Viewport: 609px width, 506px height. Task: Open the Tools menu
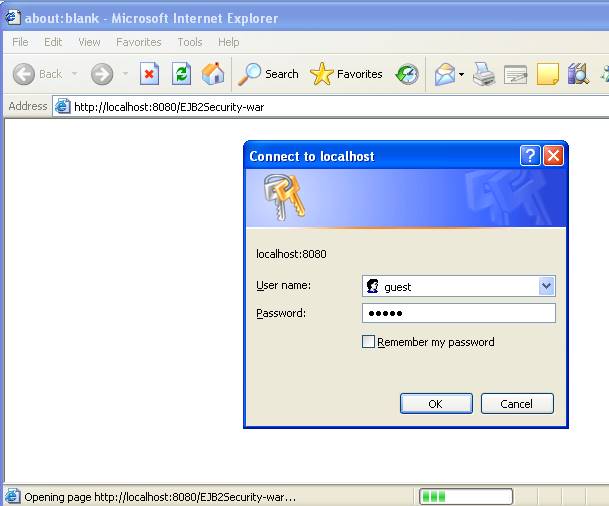tap(190, 42)
